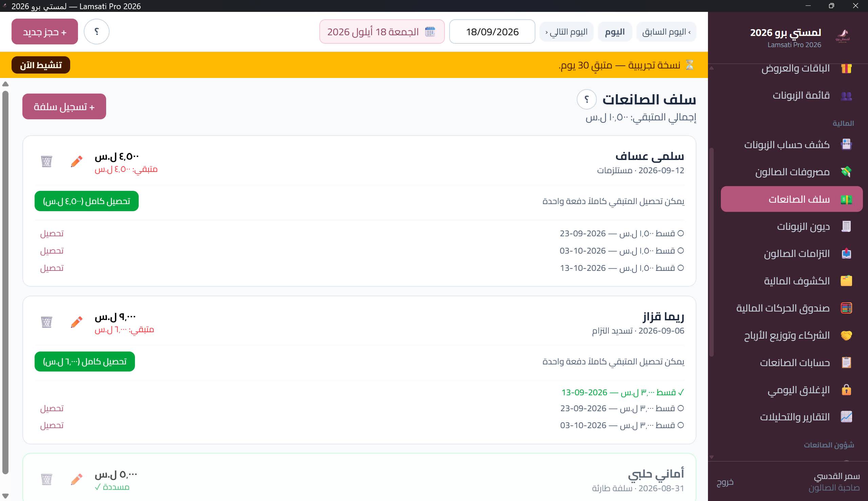Click the 18/09/2026 date field
Image resolution: width=868 pixels, height=501 pixels.
point(492,32)
